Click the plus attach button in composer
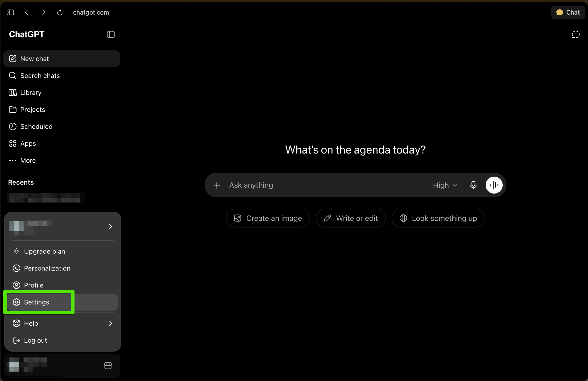 click(217, 185)
